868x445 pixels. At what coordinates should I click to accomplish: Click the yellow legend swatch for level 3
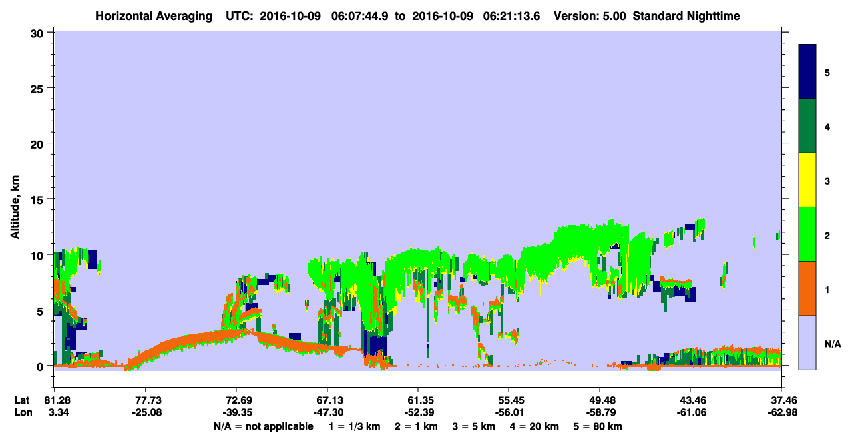tap(807, 179)
